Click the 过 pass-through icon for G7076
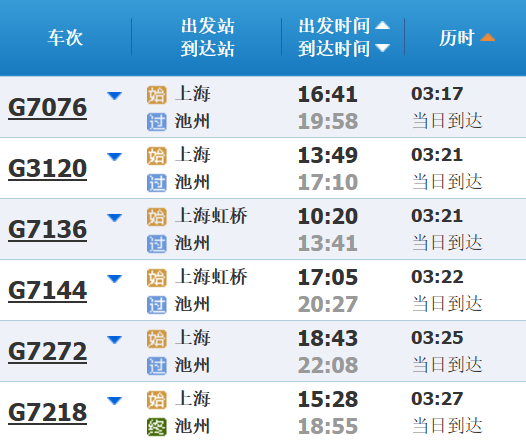 coord(157,122)
